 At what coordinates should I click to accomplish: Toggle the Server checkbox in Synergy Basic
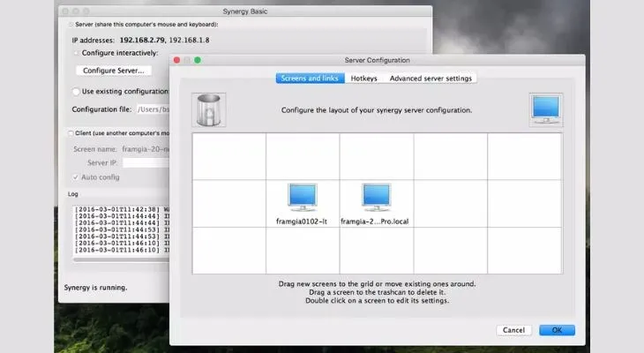click(71, 25)
